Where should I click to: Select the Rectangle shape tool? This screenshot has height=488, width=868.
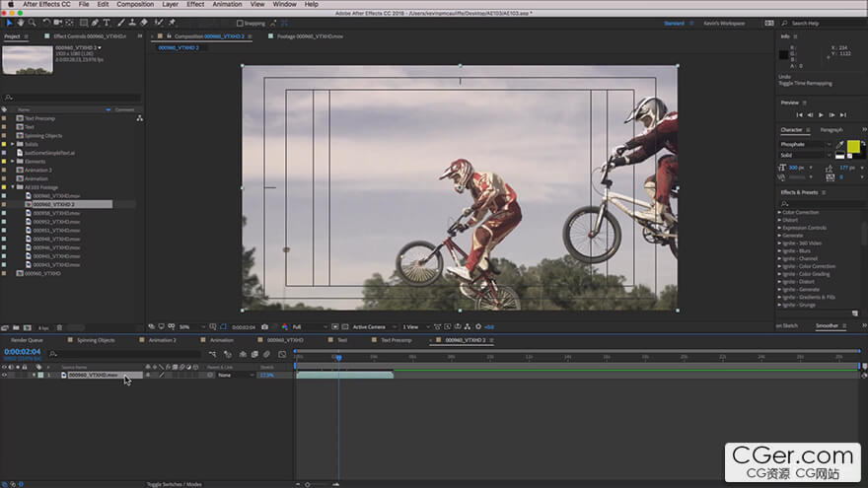84,23
